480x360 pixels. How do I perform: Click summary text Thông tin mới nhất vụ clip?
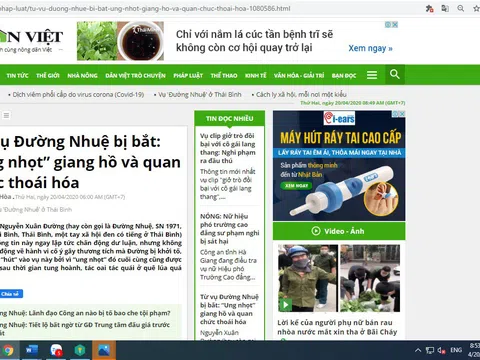pyautogui.click(x=228, y=184)
